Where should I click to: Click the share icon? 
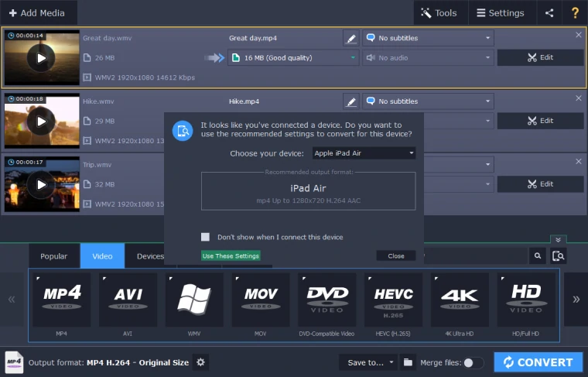[549, 12]
